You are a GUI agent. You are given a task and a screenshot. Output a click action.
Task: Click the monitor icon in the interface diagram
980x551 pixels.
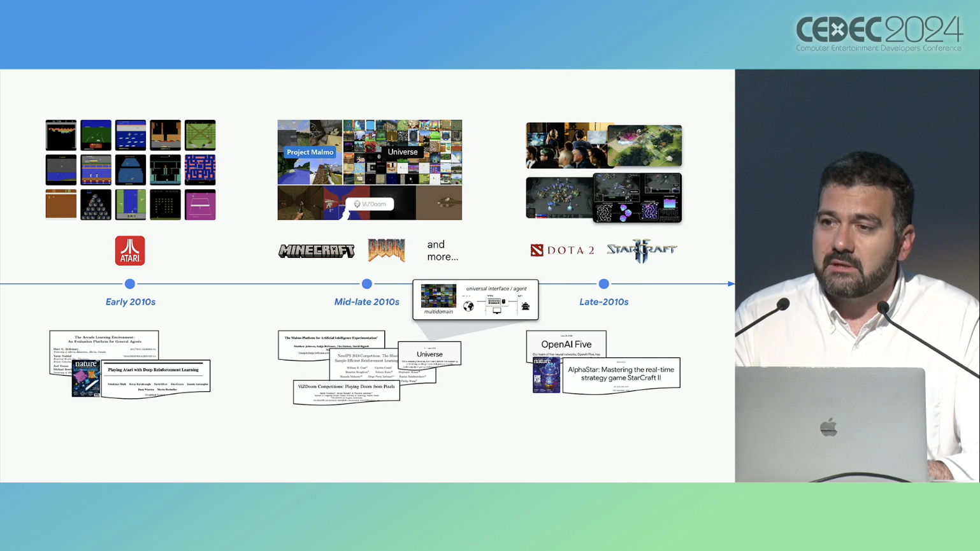[497, 311]
